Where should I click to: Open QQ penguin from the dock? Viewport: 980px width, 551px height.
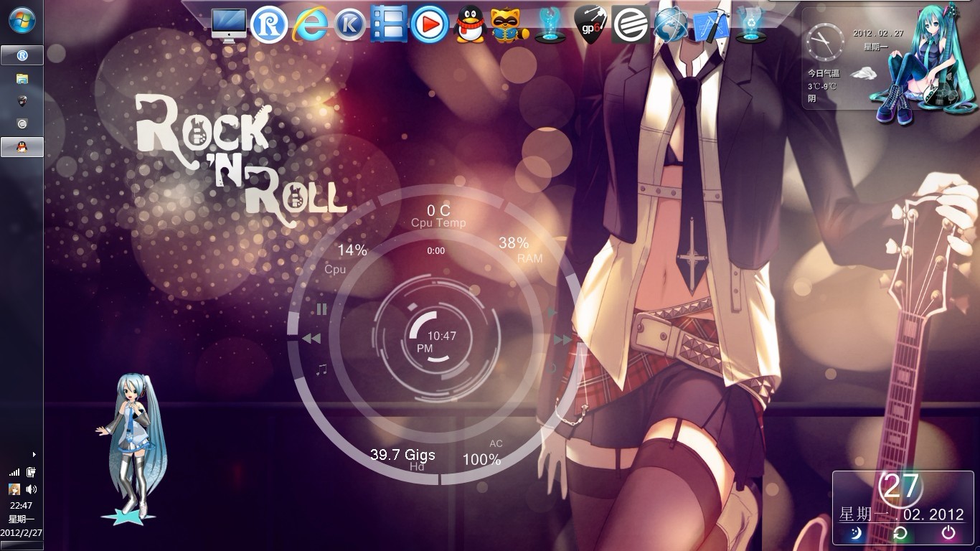[470, 25]
